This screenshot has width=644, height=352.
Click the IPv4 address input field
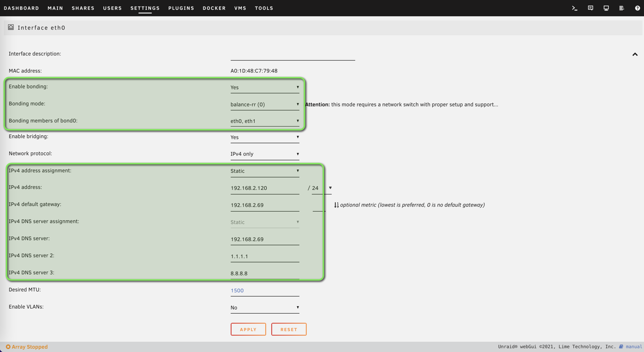(x=264, y=188)
